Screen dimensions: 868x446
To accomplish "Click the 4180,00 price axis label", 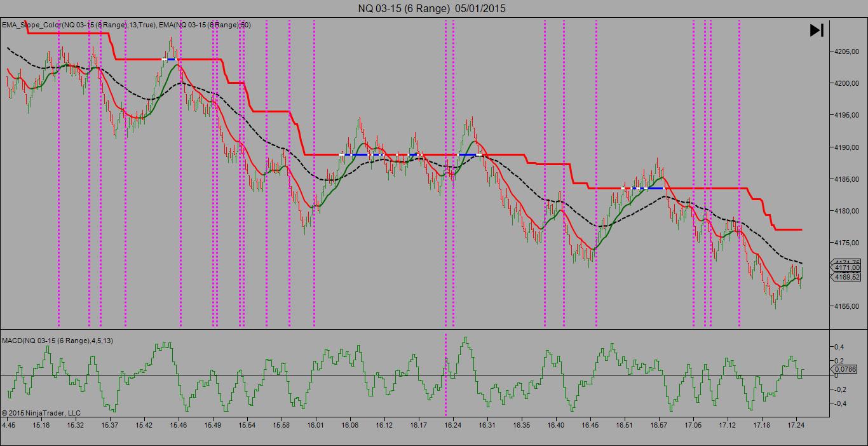I will tap(848, 211).
